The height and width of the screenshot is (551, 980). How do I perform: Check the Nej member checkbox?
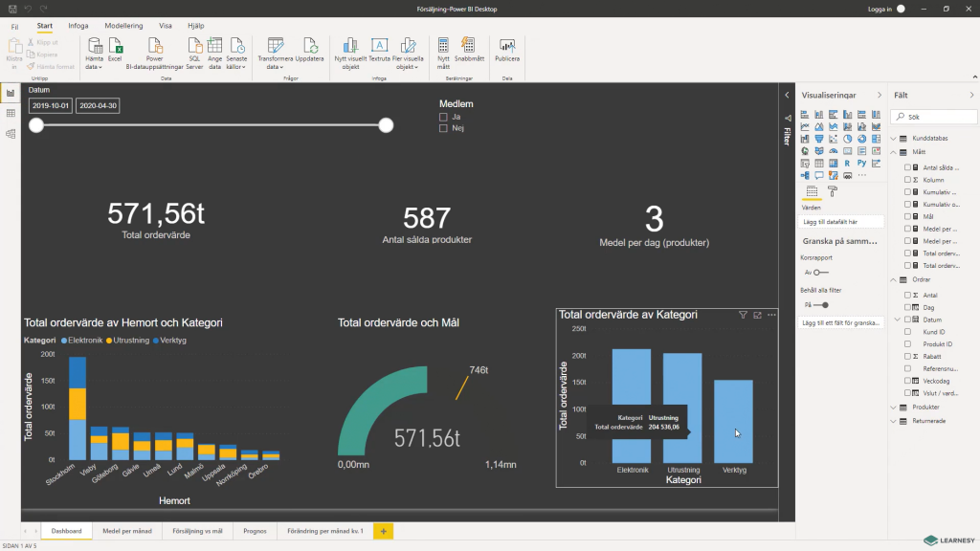(x=443, y=128)
